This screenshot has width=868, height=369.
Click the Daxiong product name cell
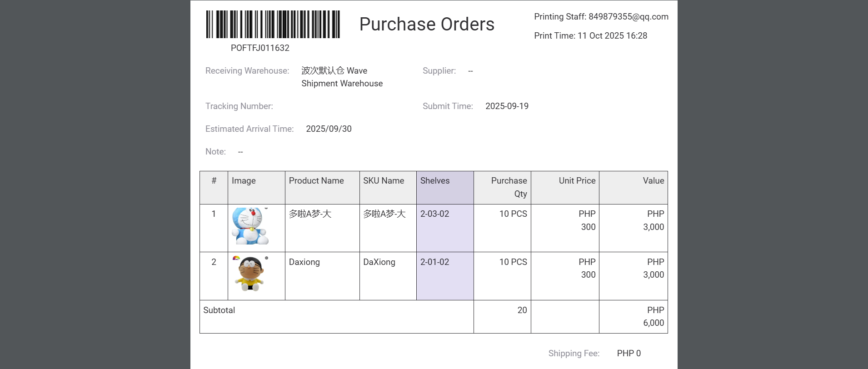click(x=304, y=262)
